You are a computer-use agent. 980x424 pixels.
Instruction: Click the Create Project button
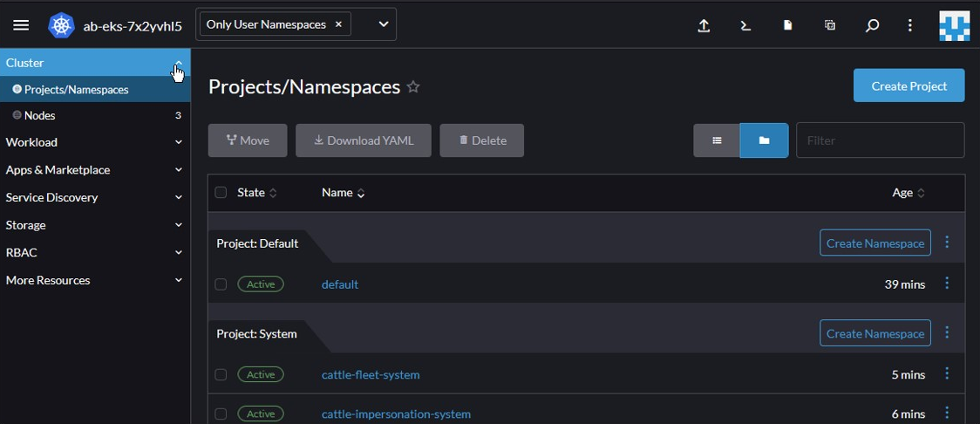pos(909,85)
